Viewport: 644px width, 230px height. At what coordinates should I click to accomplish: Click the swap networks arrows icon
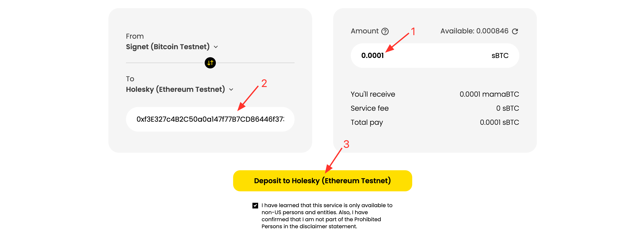(x=210, y=63)
